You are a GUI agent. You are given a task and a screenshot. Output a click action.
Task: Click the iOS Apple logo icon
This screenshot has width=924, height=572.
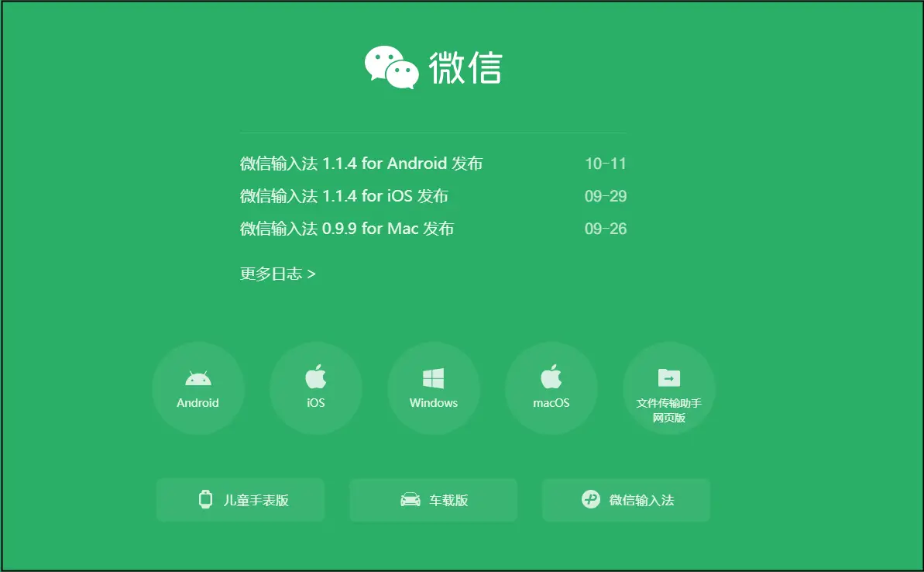316,377
